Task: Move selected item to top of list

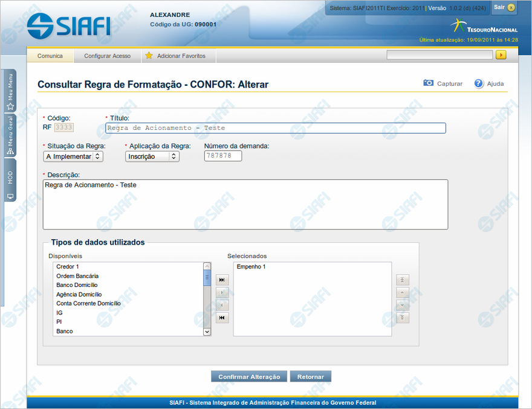Action: (403, 280)
